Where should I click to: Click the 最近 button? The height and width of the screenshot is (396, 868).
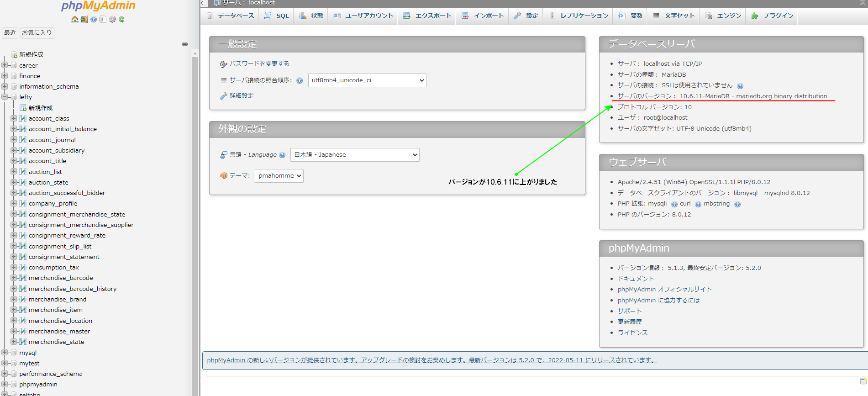click(x=10, y=33)
